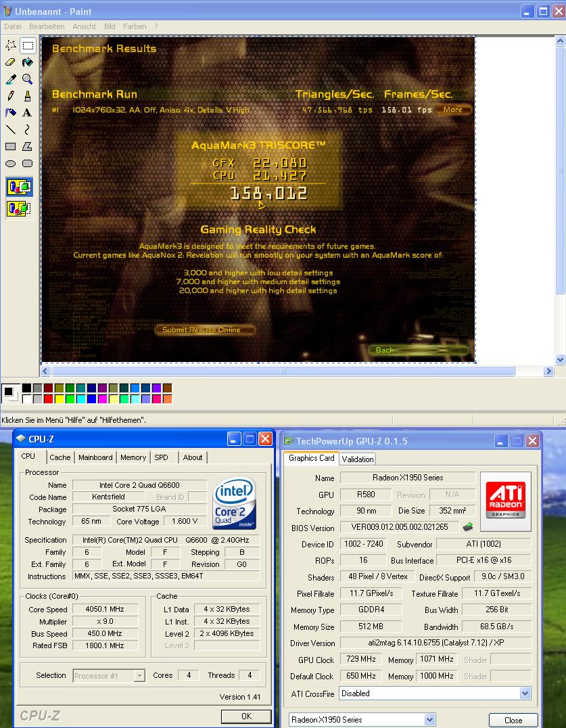Image resolution: width=566 pixels, height=728 pixels.
Task: Click the Bandwidth value 68.5 GB/s
Action: (x=497, y=626)
